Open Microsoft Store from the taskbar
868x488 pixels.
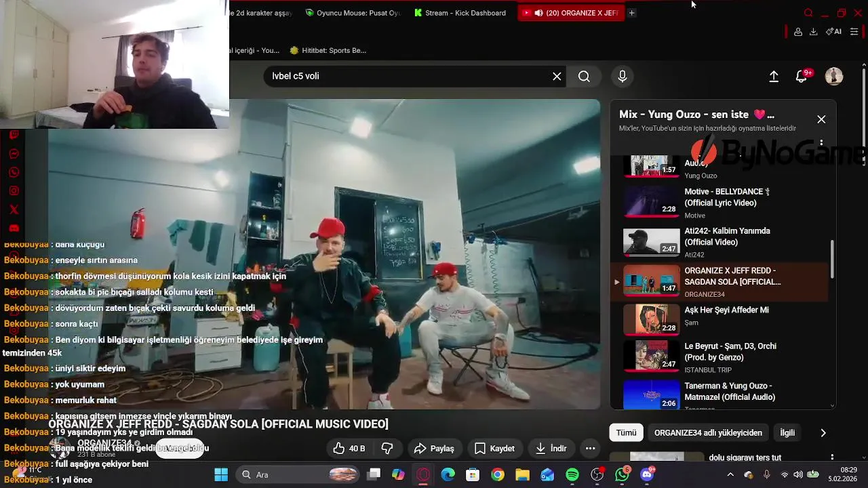473,474
